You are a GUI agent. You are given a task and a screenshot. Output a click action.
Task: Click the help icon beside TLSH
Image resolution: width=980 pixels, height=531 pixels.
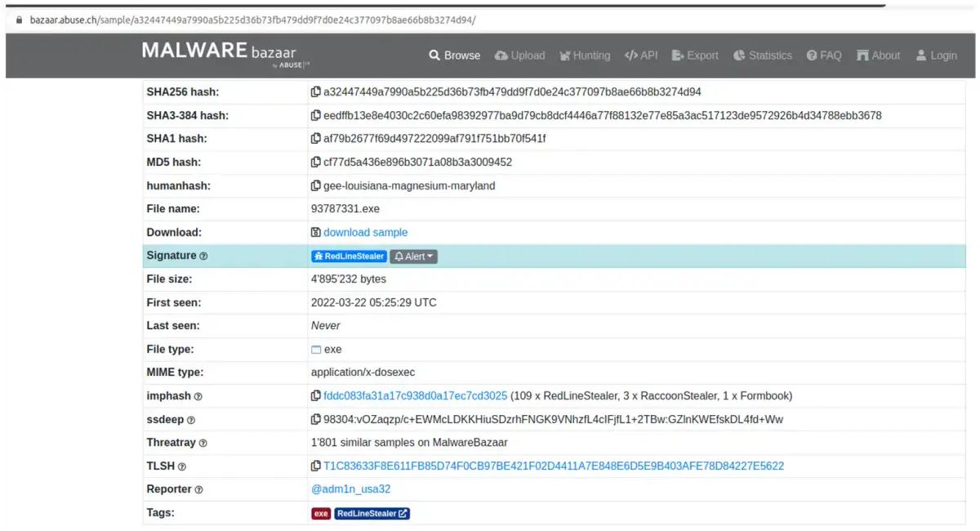[181, 466]
